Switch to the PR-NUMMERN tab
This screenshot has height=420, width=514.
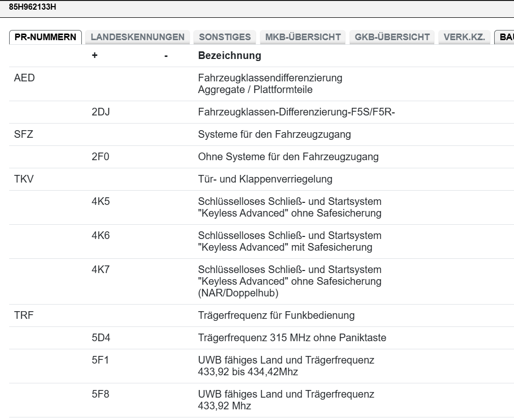46,37
